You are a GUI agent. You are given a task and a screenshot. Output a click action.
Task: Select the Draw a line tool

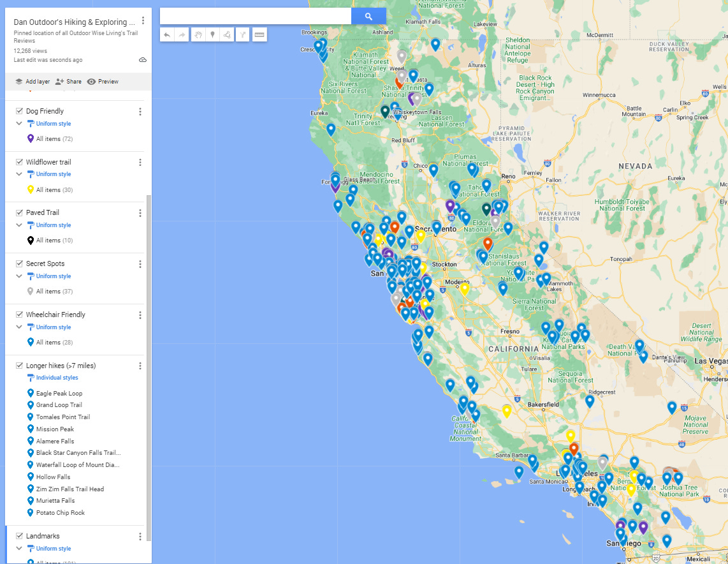227,35
